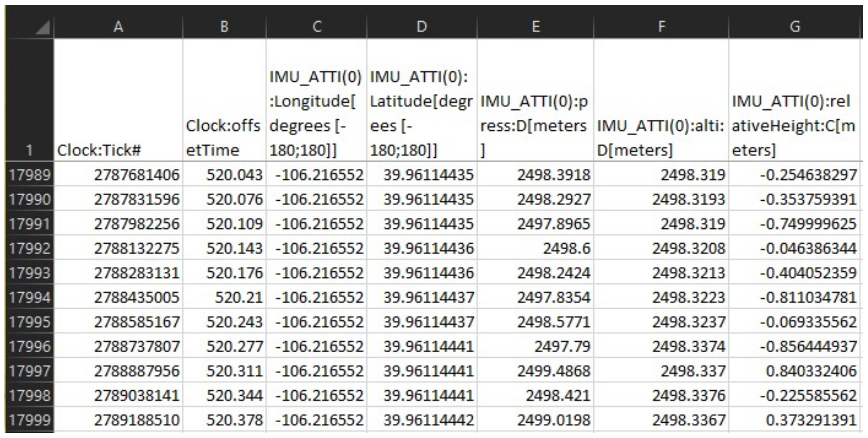Screen dimensions: 868x438
Task: Select row 17989 header
Action: click(29, 175)
